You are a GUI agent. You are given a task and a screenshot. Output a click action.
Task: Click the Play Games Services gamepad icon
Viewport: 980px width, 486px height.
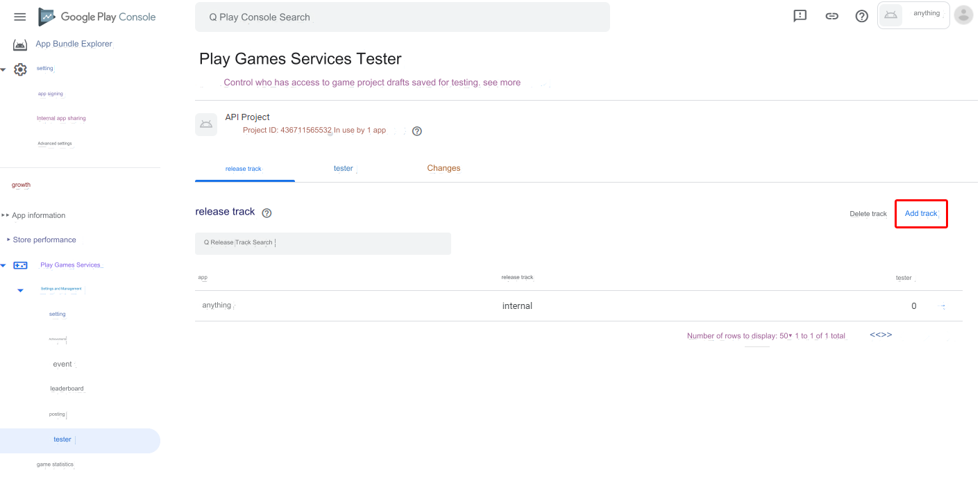[x=21, y=265]
